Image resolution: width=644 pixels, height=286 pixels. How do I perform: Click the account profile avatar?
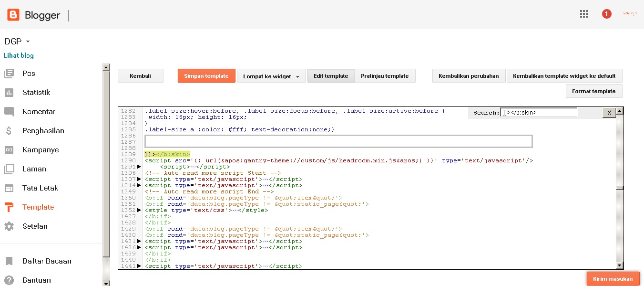pos(630,13)
